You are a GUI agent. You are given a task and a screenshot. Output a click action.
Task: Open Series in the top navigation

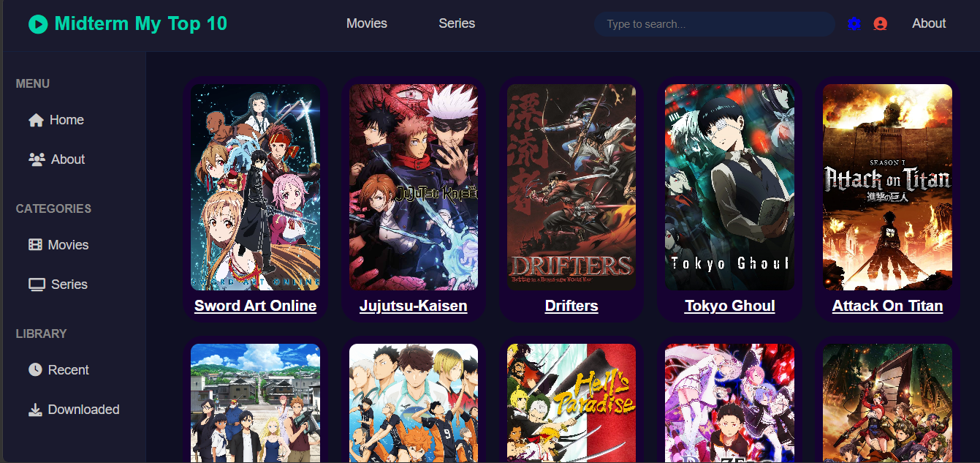[x=457, y=23]
